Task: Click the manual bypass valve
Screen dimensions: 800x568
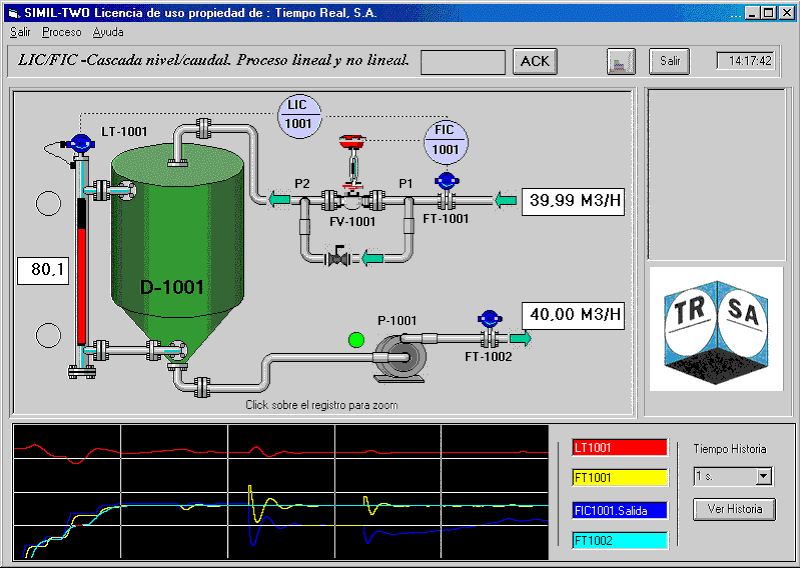Action: point(338,257)
